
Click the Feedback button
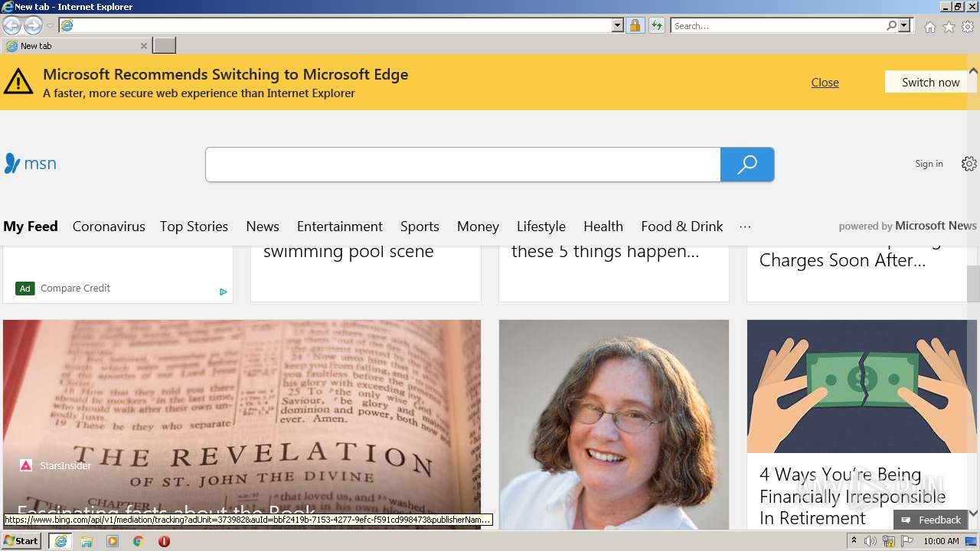931,520
